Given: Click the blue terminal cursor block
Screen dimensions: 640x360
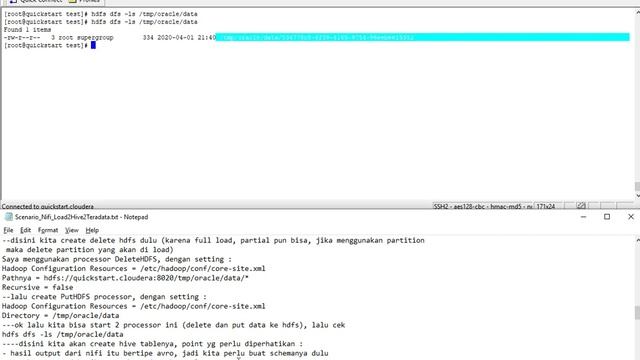Looking at the screenshot, I should (x=93, y=45).
